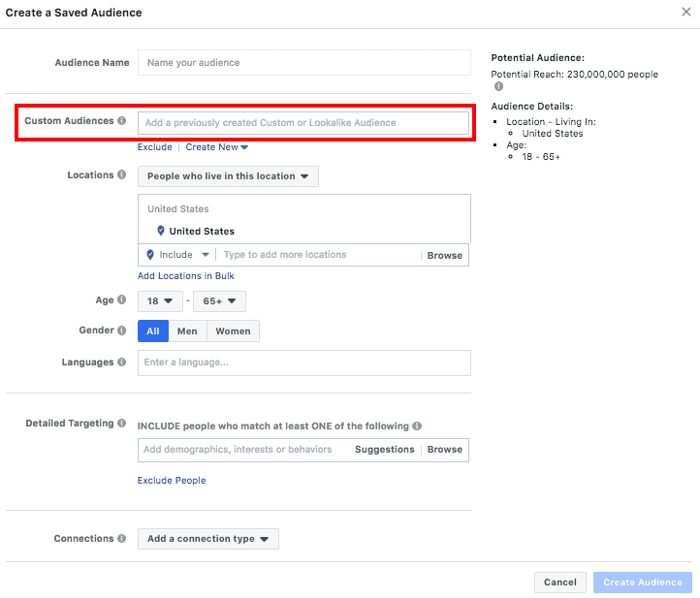Open the Create New dropdown link
The height and width of the screenshot is (598, 700).
(x=216, y=146)
